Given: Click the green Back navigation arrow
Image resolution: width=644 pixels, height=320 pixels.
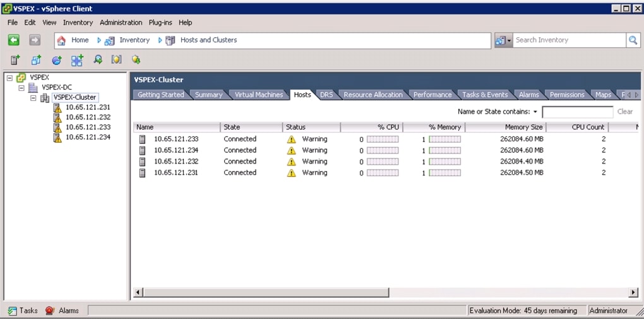Looking at the screenshot, I should click(x=13, y=40).
